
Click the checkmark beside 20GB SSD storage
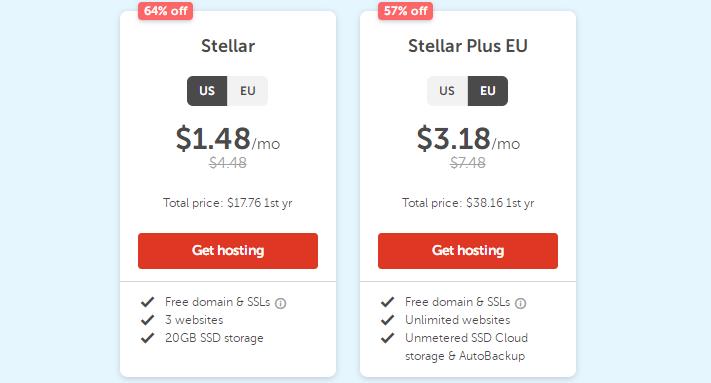(x=147, y=338)
